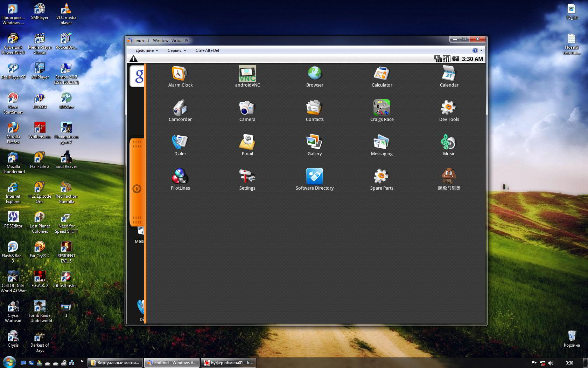Open the Software Directory app
The height and width of the screenshot is (368, 588).
(x=315, y=179)
